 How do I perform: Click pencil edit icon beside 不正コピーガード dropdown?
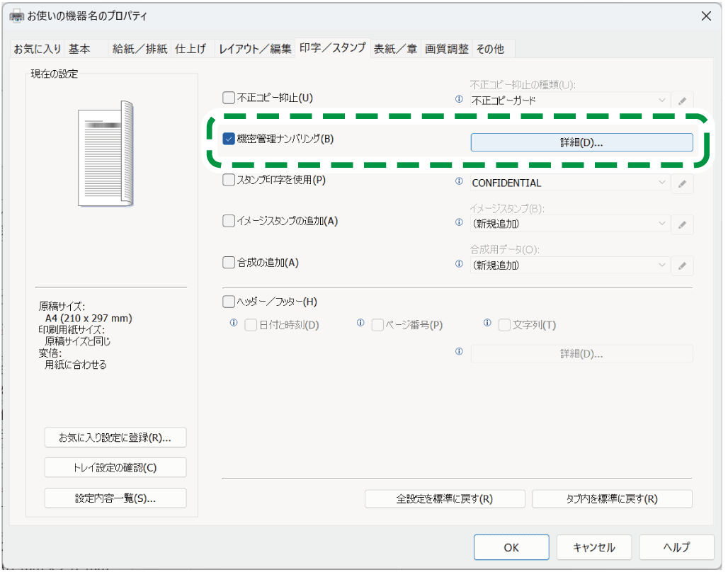click(x=683, y=101)
